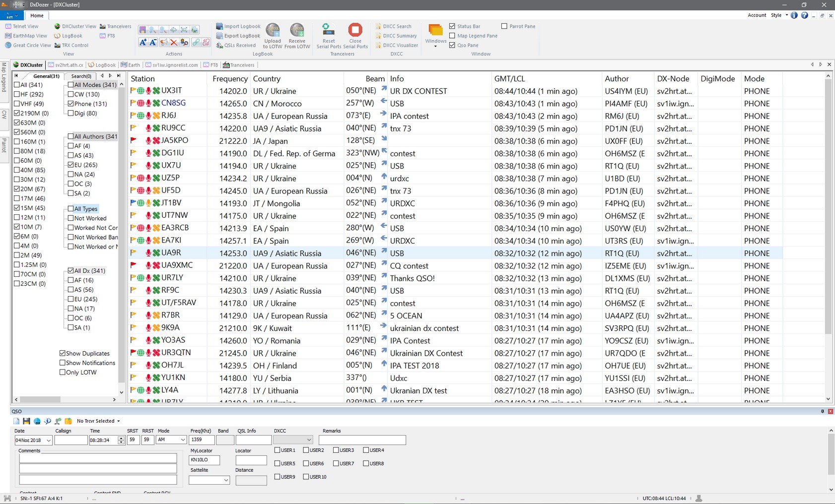Uncheck Show Duplicates
The width and height of the screenshot is (835, 504).
63,353
